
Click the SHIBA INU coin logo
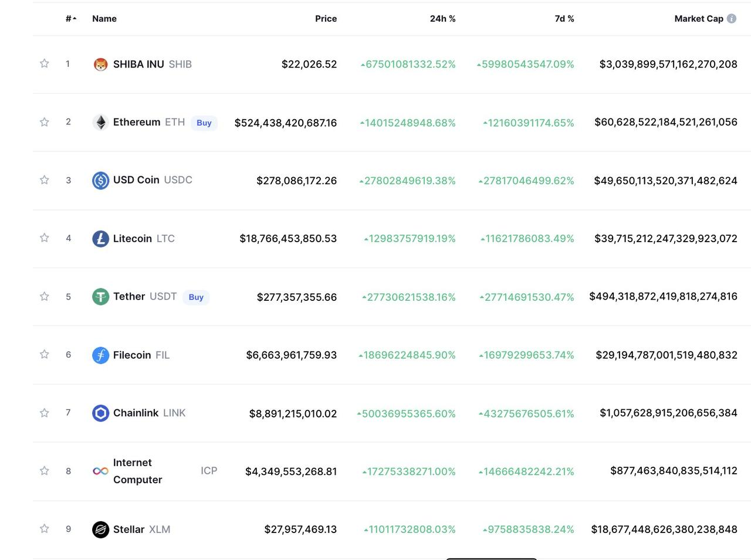click(x=100, y=64)
